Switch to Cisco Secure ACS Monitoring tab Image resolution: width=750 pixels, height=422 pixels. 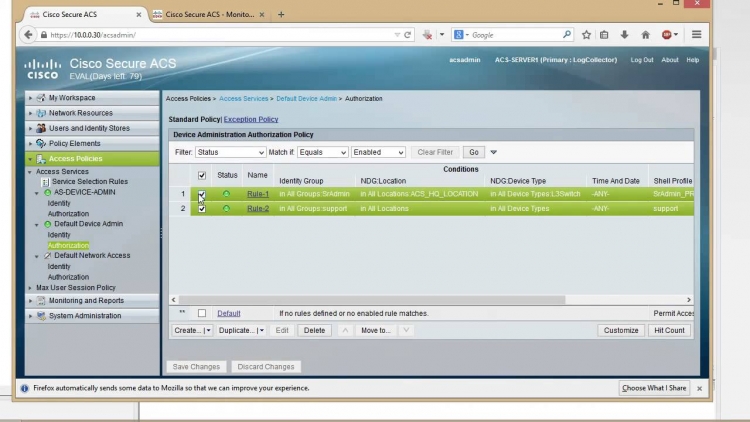209,14
